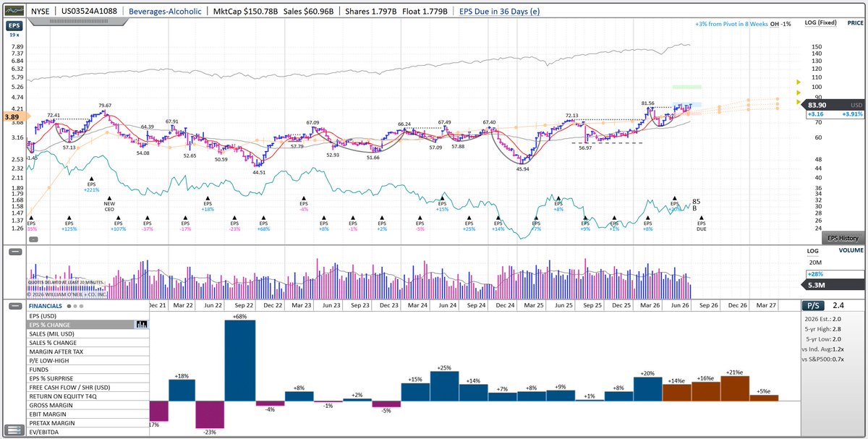Click the EPS +15% marker
This screenshot has width=868, height=439.
pos(443,204)
